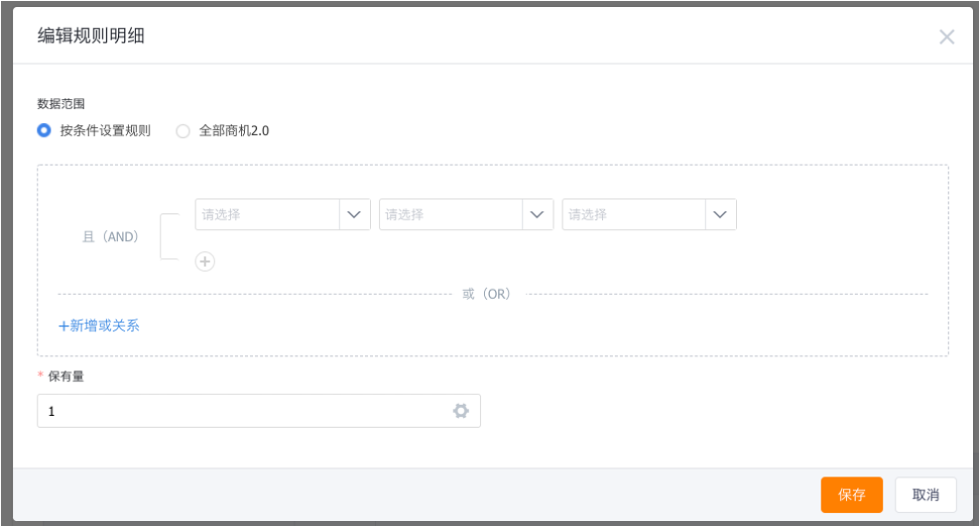Expand the second 请选择 dropdown arrow
Screen dimensions: 980x526
click(x=538, y=214)
